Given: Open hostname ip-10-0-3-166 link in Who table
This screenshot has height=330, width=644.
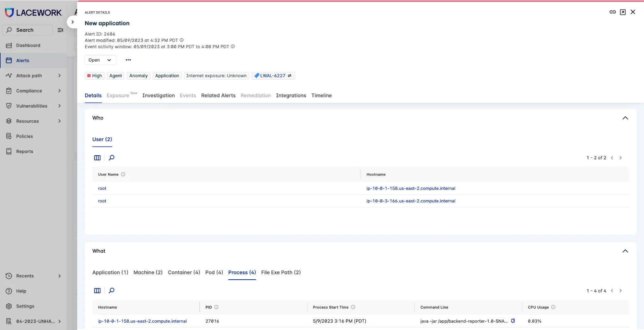Looking at the screenshot, I should 410,201.
